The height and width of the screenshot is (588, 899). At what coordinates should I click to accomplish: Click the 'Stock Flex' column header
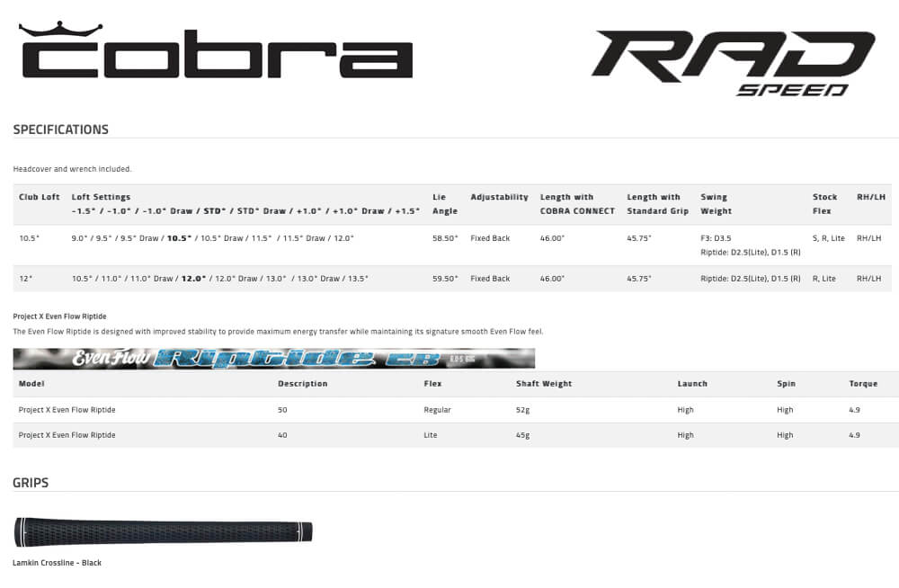pos(824,204)
